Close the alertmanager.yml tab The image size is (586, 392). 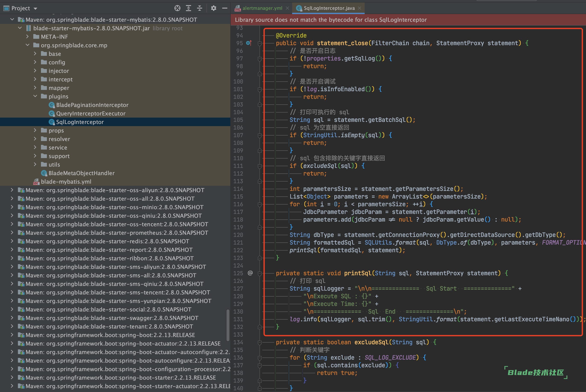tap(287, 8)
